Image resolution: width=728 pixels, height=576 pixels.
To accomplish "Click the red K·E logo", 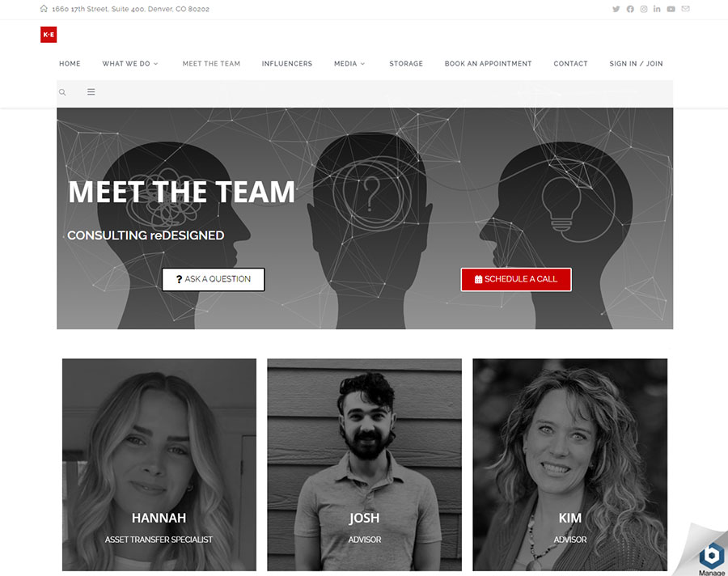I will point(49,34).
